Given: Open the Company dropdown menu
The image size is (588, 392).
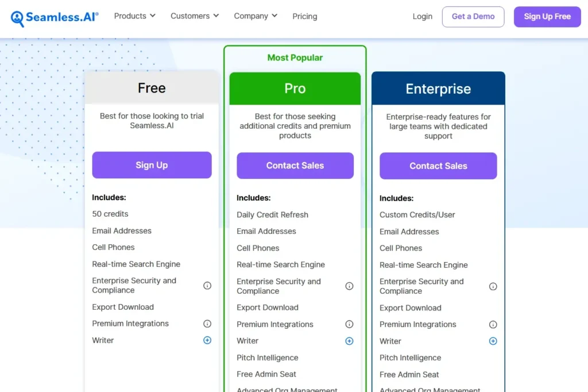Looking at the screenshot, I should [x=256, y=16].
